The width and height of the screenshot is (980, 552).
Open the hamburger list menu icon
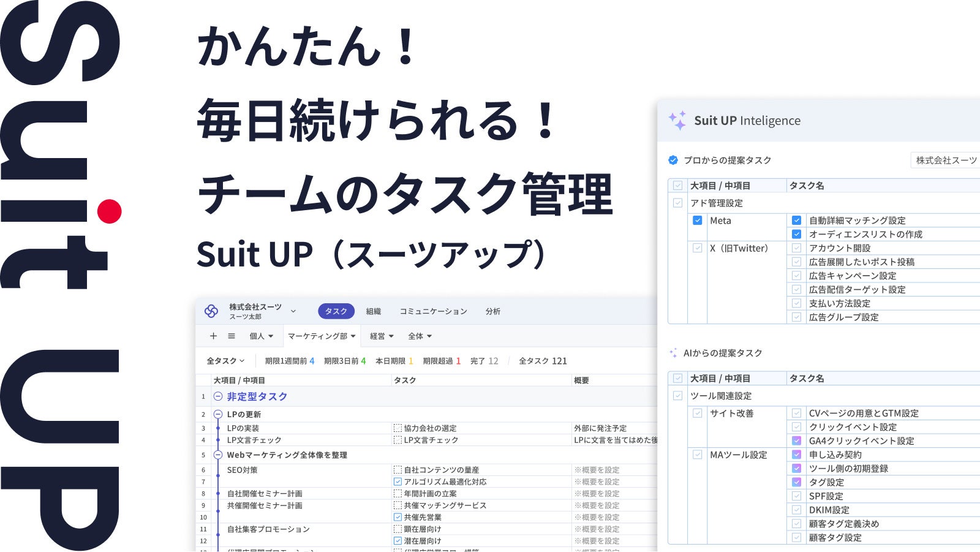(x=232, y=336)
